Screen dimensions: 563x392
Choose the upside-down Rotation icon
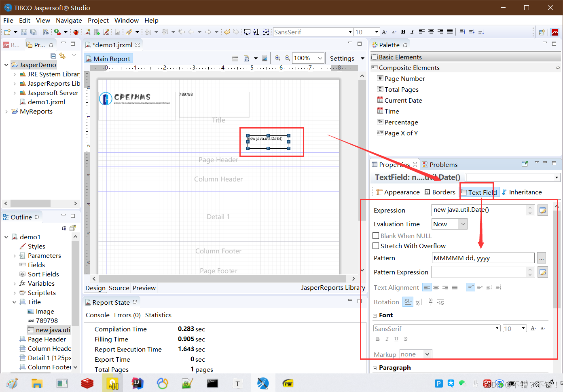click(x=440, y=302)
